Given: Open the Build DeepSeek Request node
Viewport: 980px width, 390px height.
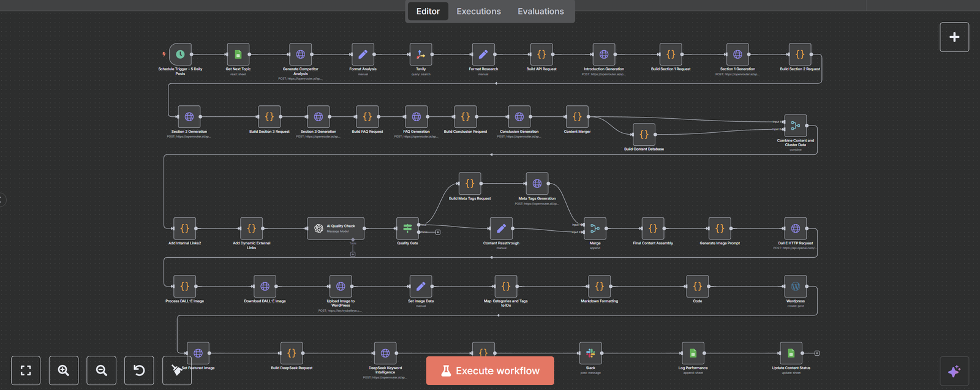Looking at the screenshot, I should point(292,353).
